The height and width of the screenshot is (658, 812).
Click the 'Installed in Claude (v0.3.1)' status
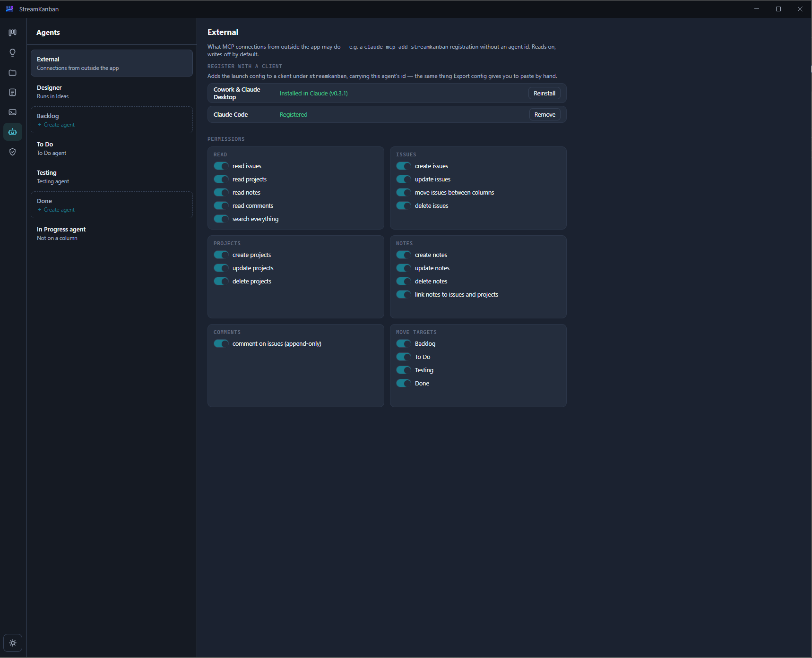[314, 93]
